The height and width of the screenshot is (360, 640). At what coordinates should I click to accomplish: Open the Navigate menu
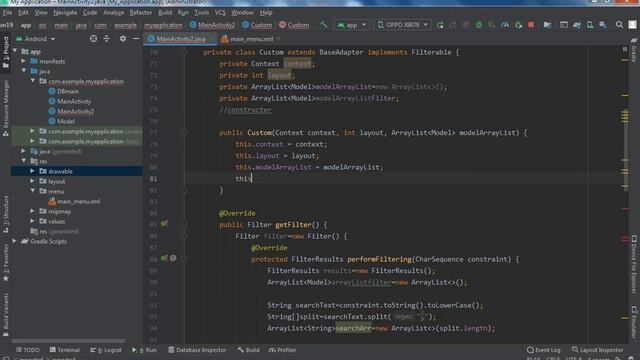(x=65, y=13)
